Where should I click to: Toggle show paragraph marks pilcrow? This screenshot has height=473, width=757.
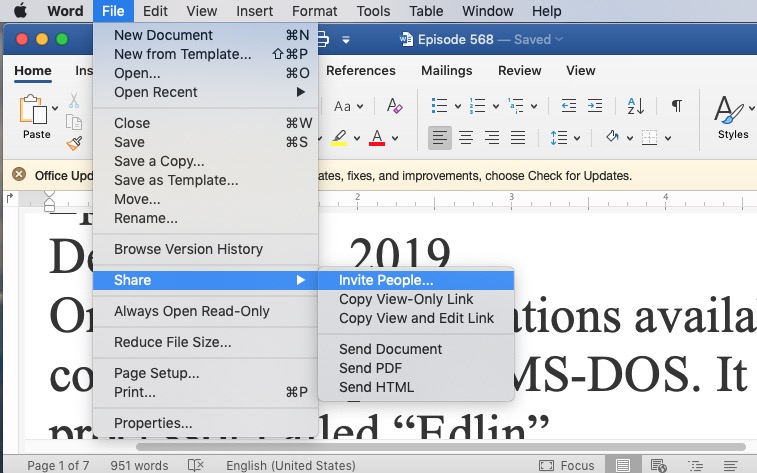[x=677, y=106]
